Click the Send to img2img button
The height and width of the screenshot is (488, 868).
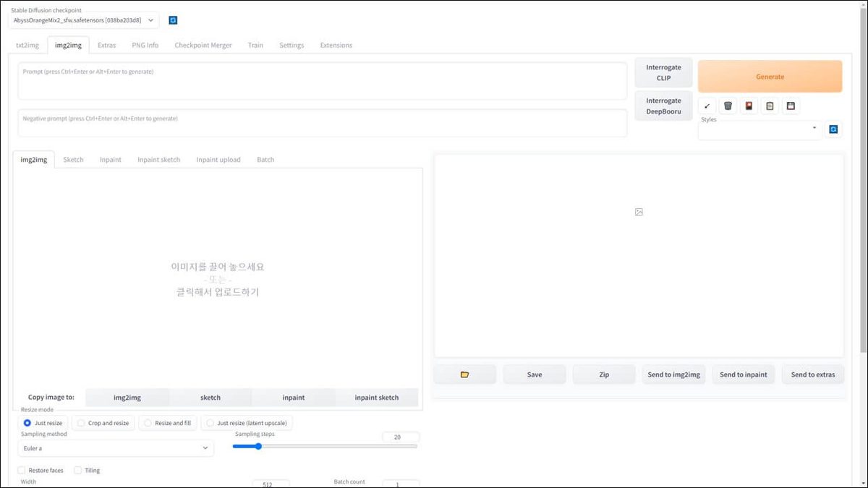[673, 374]
